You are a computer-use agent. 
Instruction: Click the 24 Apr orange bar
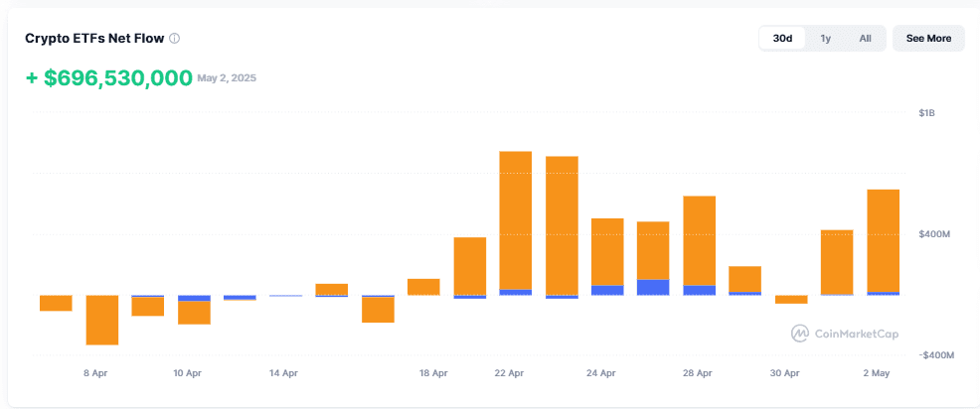tap(607, 251)
